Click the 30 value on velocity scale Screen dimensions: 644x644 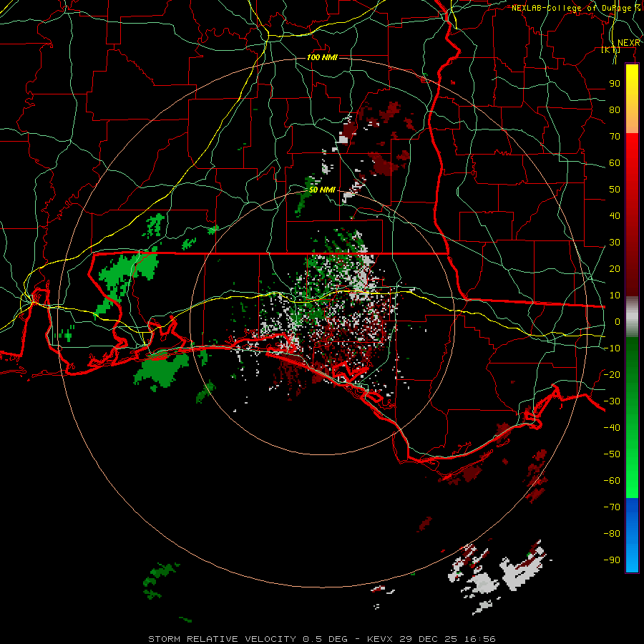pos(615,243)
